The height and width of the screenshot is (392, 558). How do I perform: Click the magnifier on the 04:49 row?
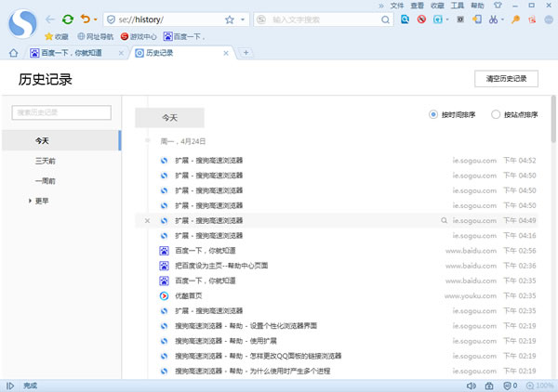(444, 220)
